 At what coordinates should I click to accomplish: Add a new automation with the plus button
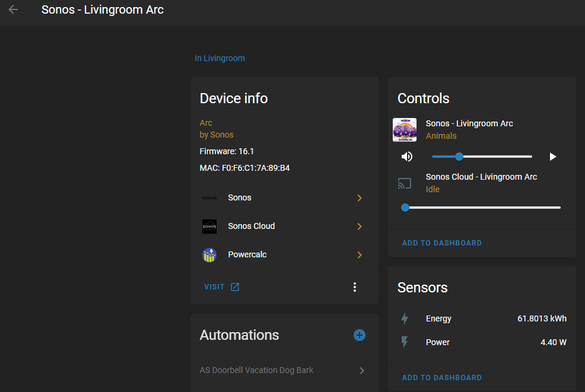click(359, 335)
